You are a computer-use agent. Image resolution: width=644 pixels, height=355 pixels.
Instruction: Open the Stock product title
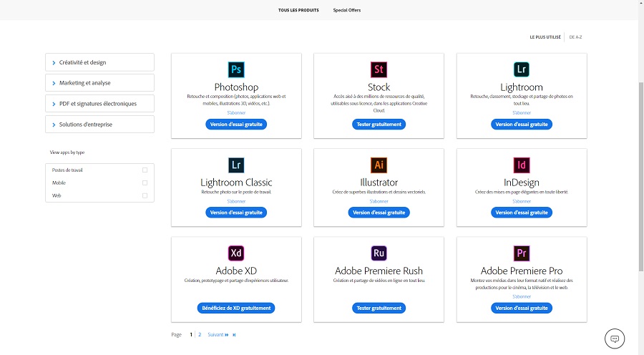tap(379, 87)
